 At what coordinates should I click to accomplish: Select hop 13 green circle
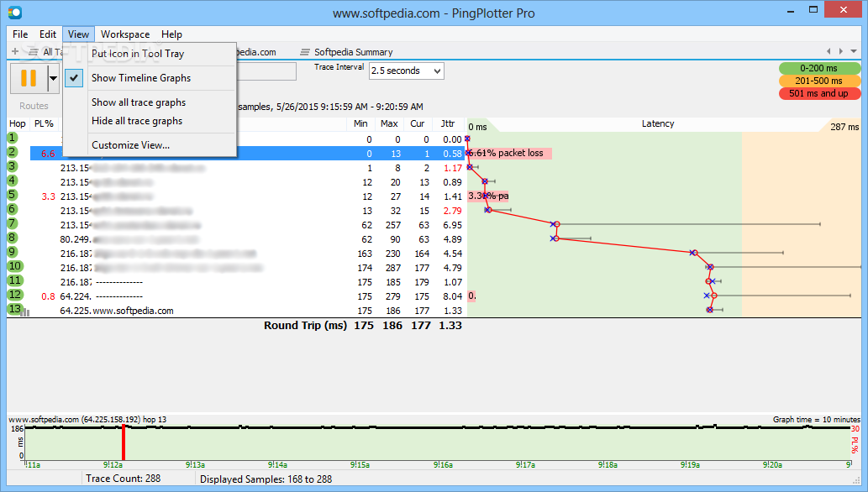pos(15,309)
